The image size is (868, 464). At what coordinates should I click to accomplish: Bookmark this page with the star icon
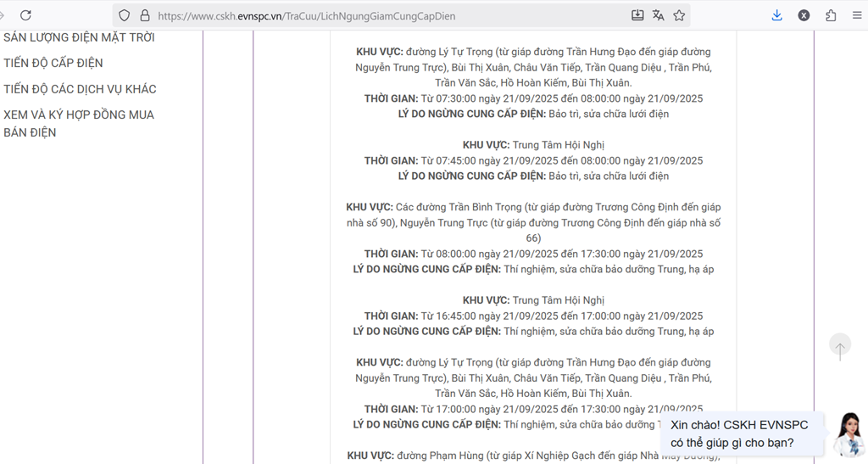coord(679,15)
